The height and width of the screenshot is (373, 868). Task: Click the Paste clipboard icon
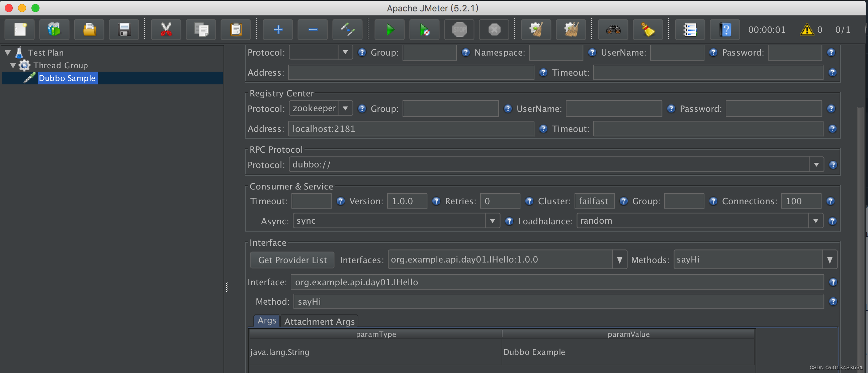pyautogui.click(x=236, y=30)
